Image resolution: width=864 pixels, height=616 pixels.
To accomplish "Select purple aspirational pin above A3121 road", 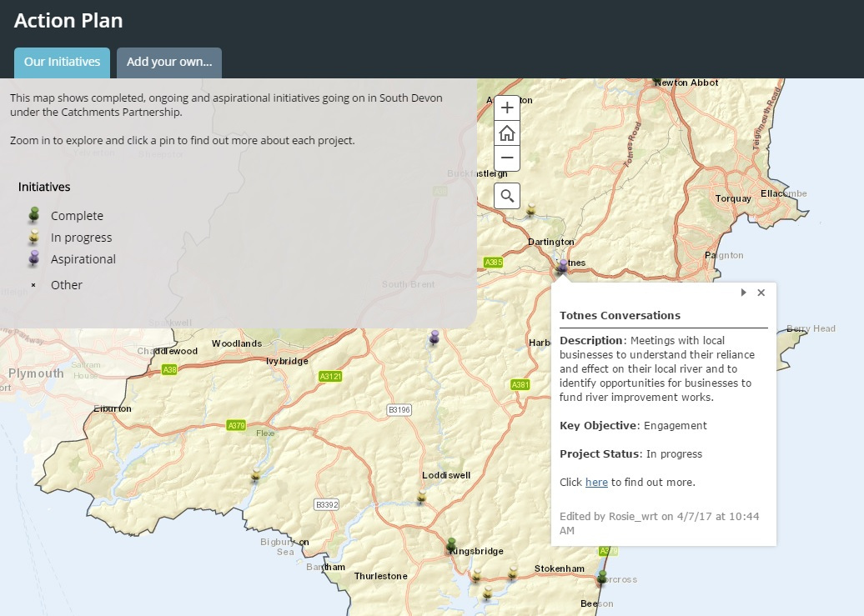I will coord(435,338).
